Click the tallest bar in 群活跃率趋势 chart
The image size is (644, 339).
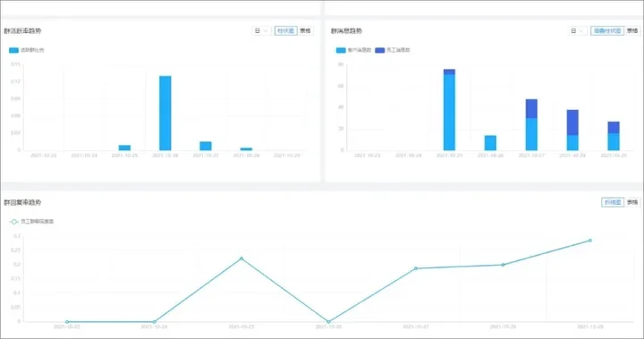[165, 113]
